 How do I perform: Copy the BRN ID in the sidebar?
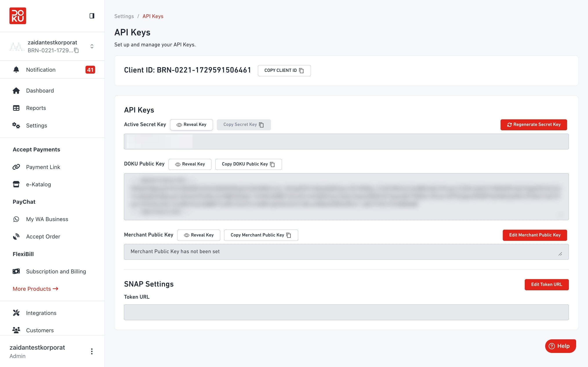[76, 50]
